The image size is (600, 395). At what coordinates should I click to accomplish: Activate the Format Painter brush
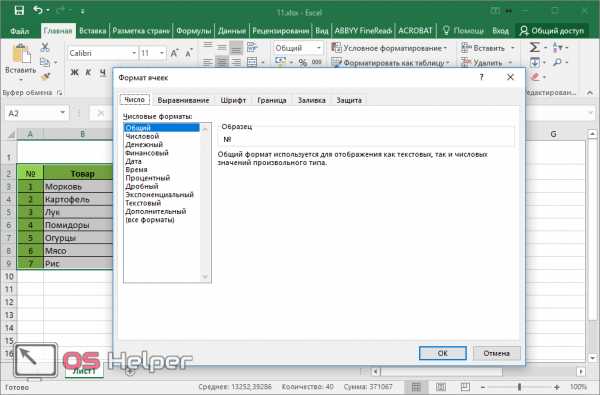[45, 76]
